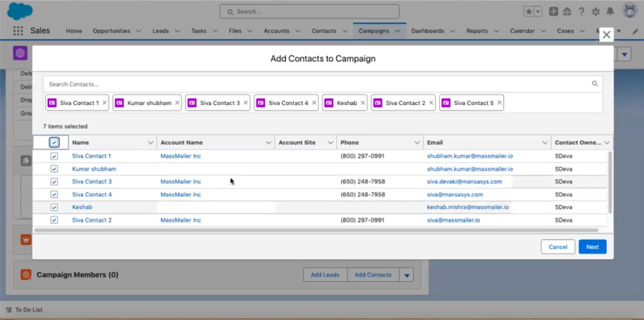Open the App Launcher grid icon

18,31
